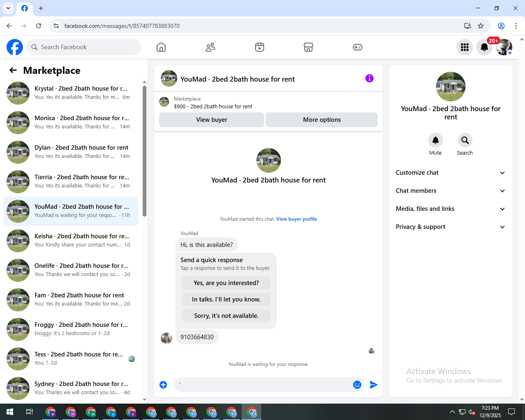Bookmark this page with the star icon
The height and width of the screenshot is (420, 525).
481,26
